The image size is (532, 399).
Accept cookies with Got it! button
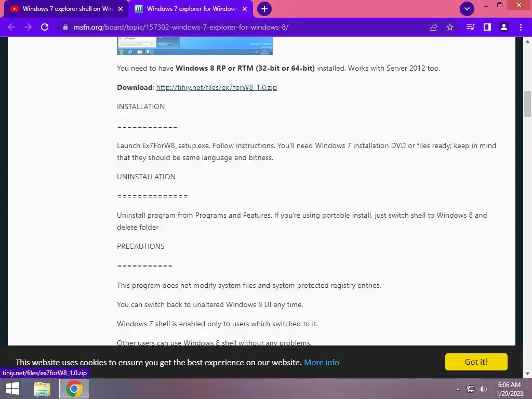click(x=476, y=362)
